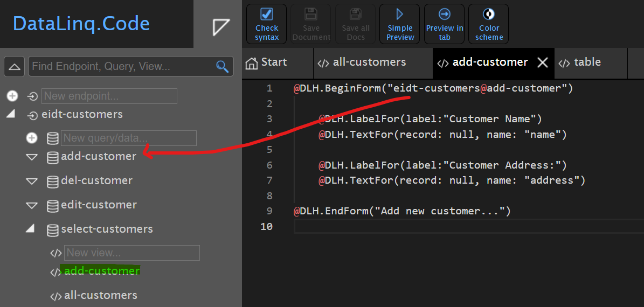Click the plus icon beside New query/data
The image size is (644, 307).
coord(32,138)
